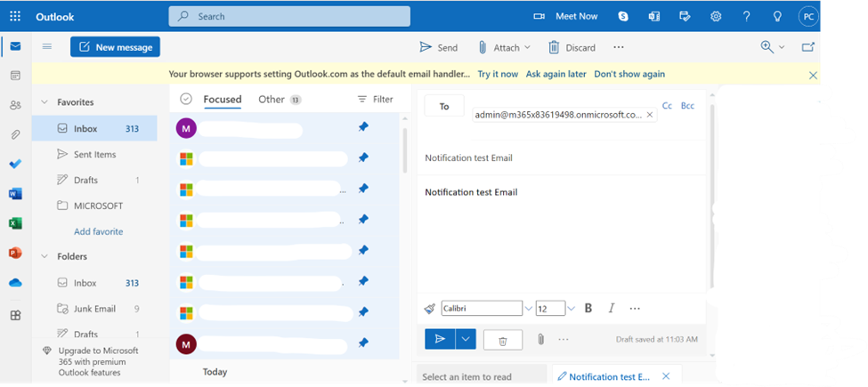868x387 pixels.
Task: Open the Outlook settings gear
Action: point(716,17)
